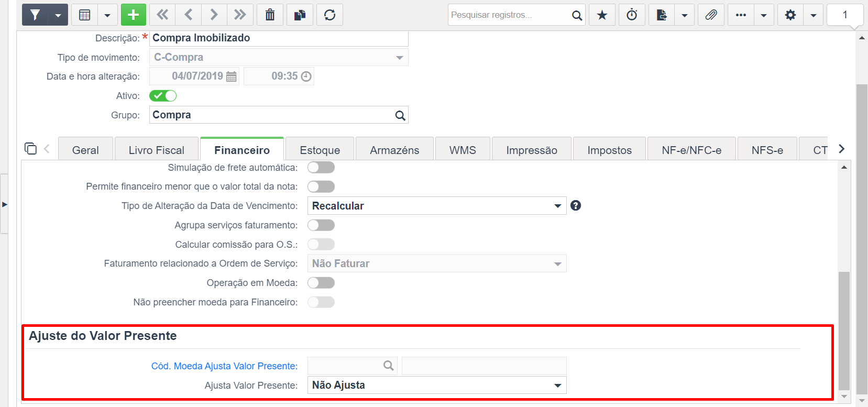This screenshot has height=407, width=868.
Task: Search Grupo with the magnifier button
Action: (x=400, y=115)
